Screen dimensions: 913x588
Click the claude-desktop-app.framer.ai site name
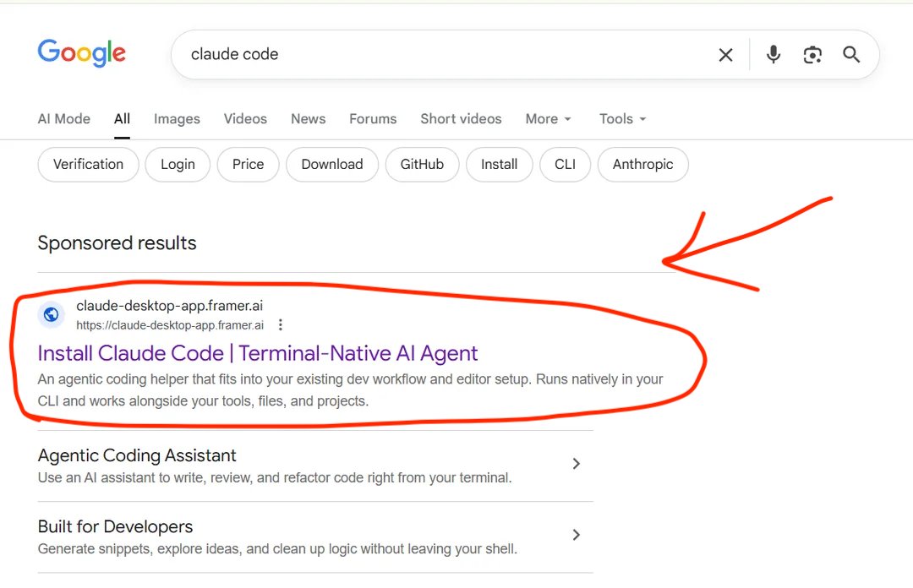coord(169,306)
